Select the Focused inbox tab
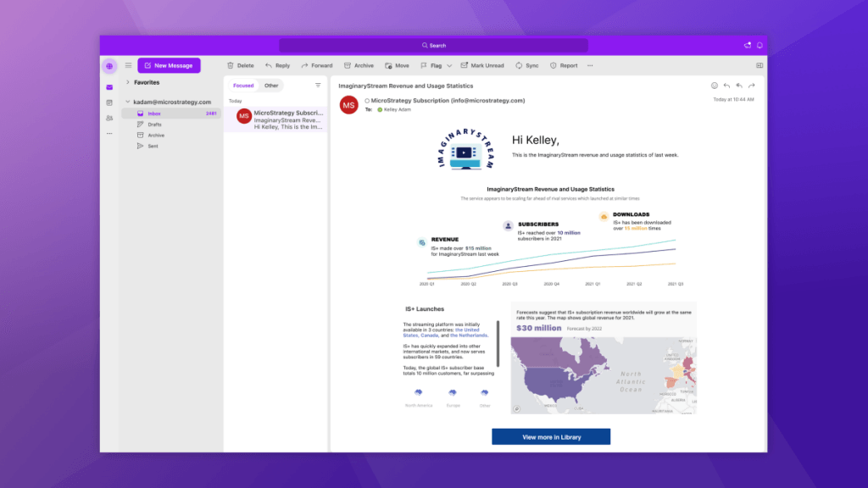 tap(243, 86)
